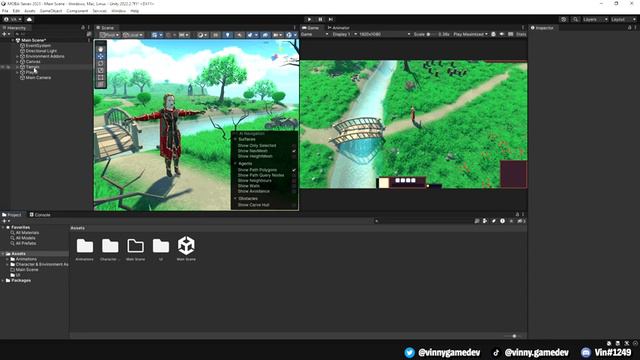Viewport: 640px width, 360px height.
Task: Open the Animations folder in the Assets grid
Action: click(x=84, y=249)
